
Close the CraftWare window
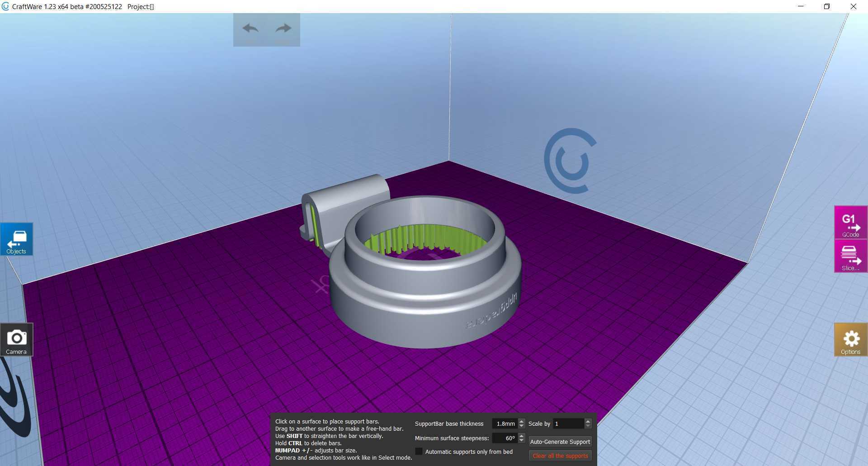[x=854, y=6]
